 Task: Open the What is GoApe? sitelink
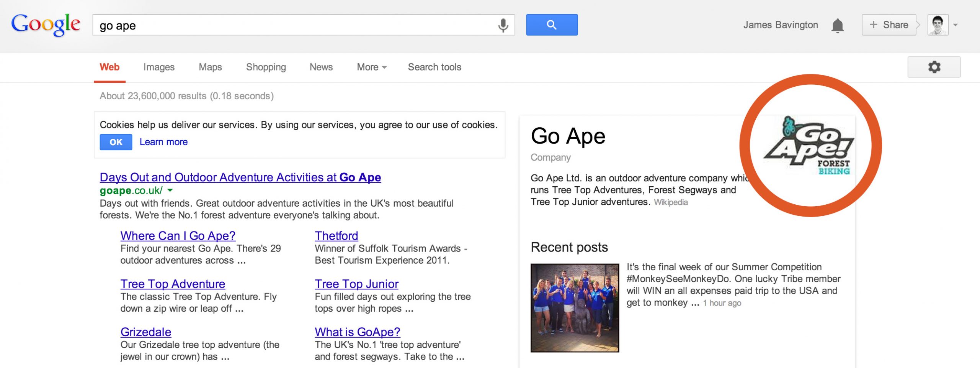tap(358, 332)
